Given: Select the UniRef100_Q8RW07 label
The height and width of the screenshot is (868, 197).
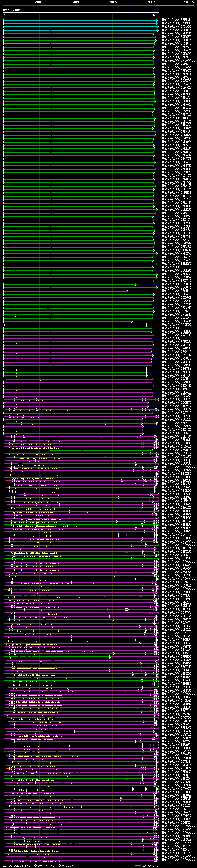Looking at the screenshot, I should 177,135.
